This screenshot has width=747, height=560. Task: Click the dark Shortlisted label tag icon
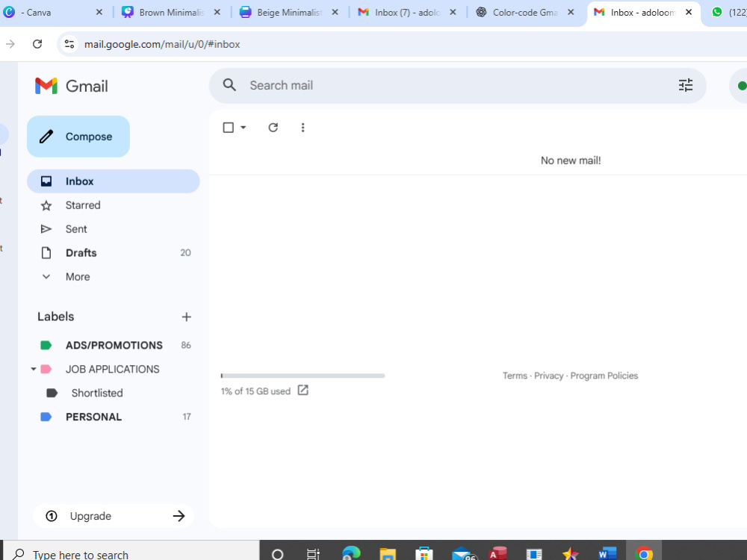click(52, 393)
